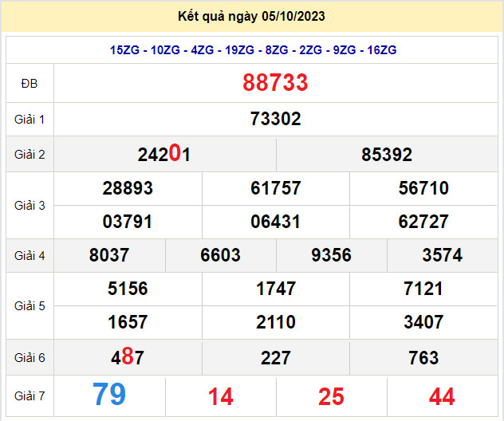The image size is (504, 421).
Task: Select Giải 2 number 85392
Action: click(x=387, y=155)
